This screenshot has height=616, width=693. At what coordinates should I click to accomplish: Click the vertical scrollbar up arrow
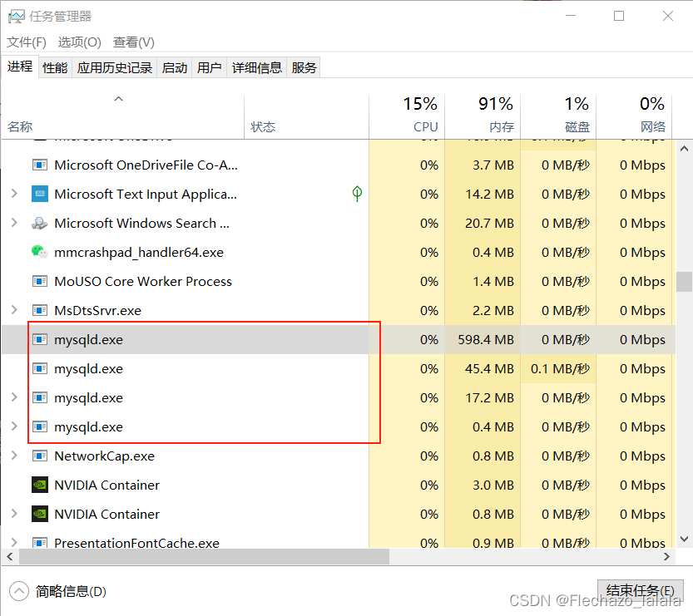684,149
